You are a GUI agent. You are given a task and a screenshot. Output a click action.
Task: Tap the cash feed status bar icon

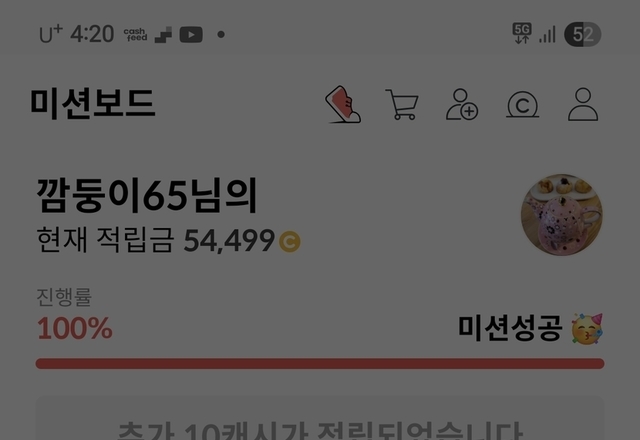point(136,35)
